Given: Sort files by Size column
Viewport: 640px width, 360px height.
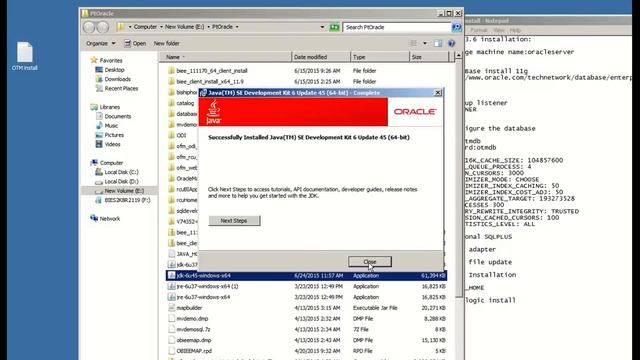Looking at the screenshot, I should coord(429,57).
